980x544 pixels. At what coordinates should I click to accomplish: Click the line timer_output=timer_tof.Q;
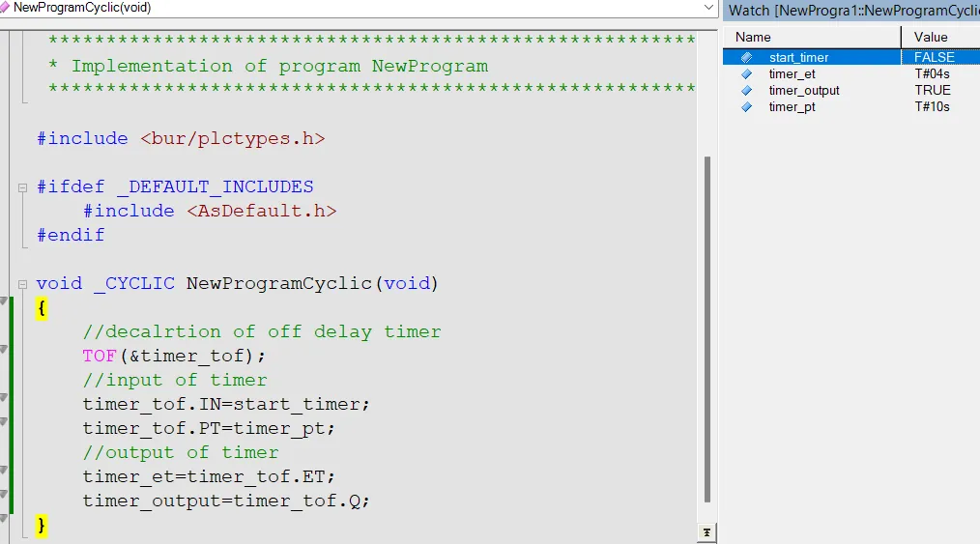coord(225,501)
